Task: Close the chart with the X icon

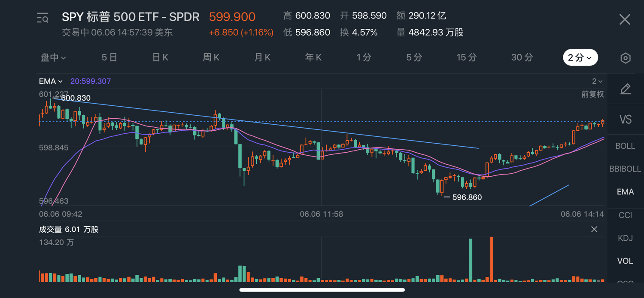Action: pyautogui.click(x=625, y=19)
